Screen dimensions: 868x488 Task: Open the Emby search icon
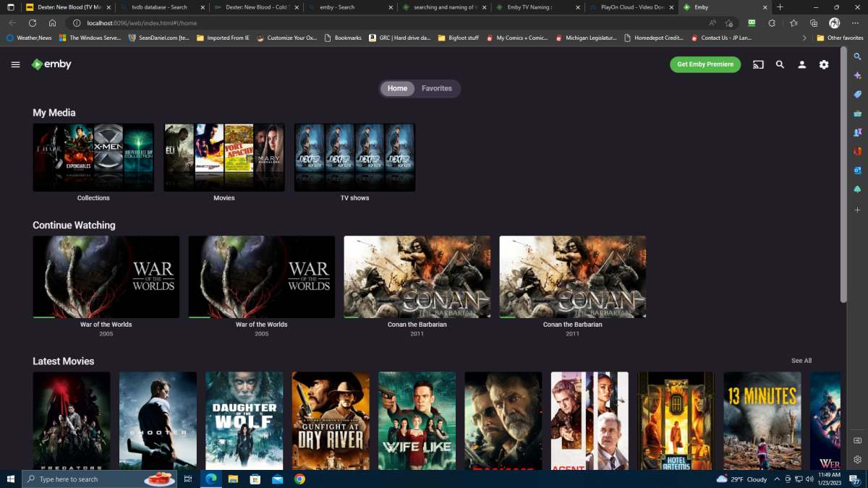[x=780, y=64]
